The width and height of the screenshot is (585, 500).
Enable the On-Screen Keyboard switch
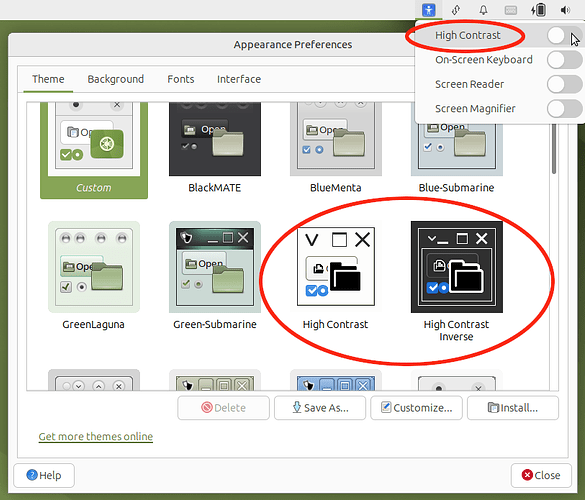[x=564, y=60]
